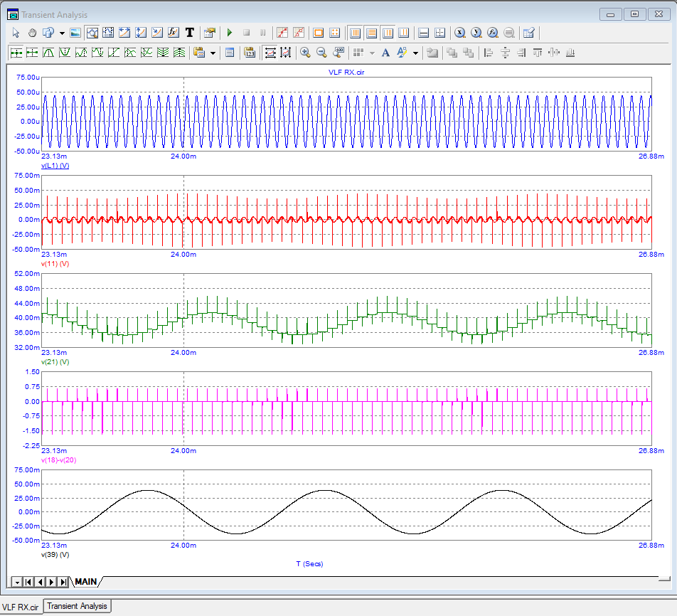
Task: Expand the clipboard copy dropdown arrow
Action: (x=213, y=53)
